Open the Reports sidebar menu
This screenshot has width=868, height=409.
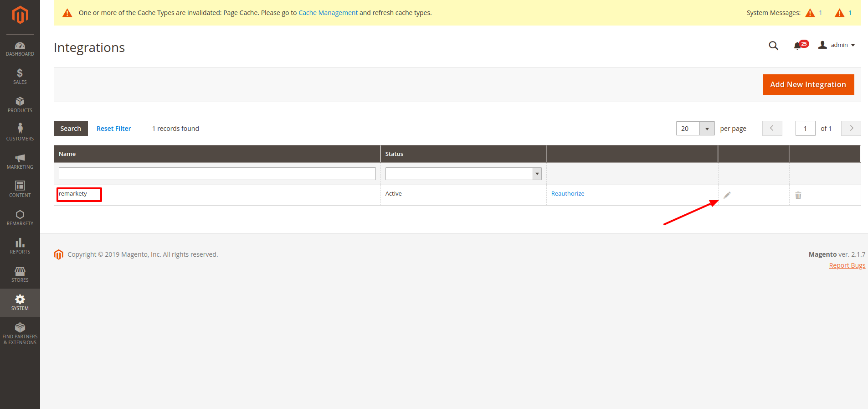(20, 246)
